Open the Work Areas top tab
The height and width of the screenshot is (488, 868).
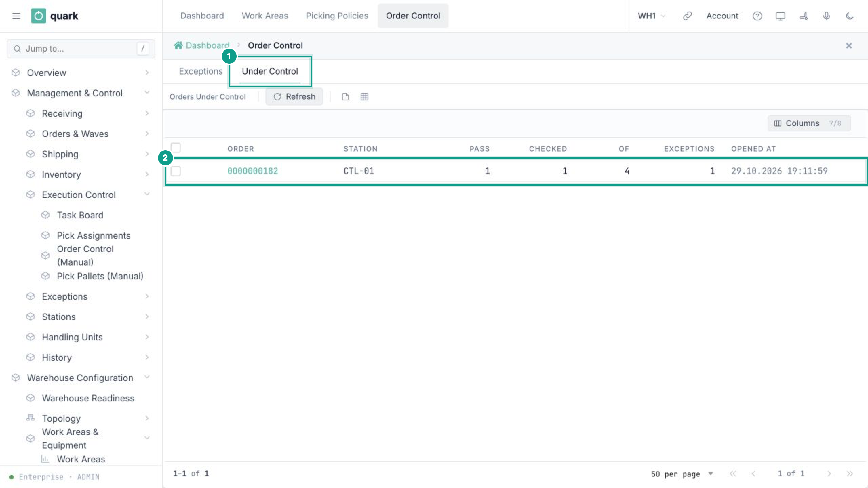click(265, 16)
